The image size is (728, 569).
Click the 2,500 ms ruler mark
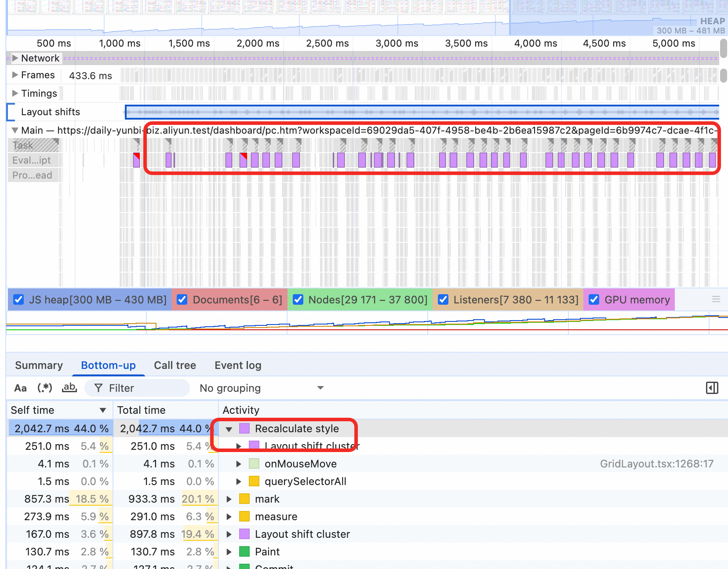point(327,43)
